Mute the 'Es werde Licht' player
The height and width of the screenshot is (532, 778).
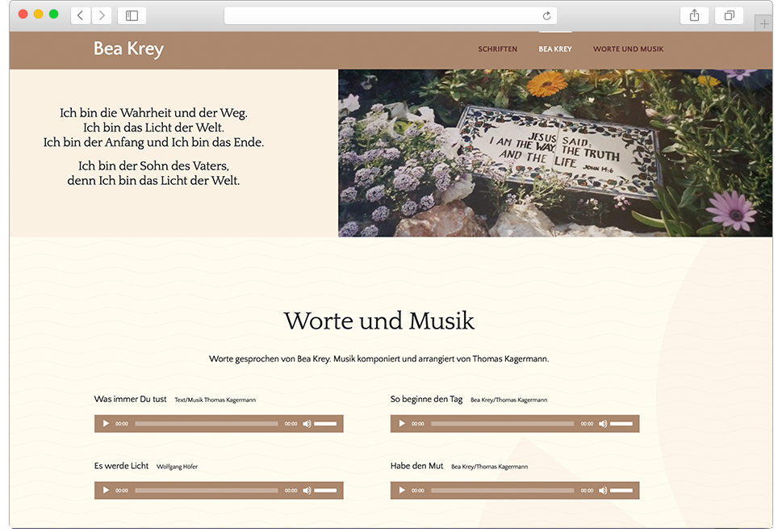click(x=307, y=490)
